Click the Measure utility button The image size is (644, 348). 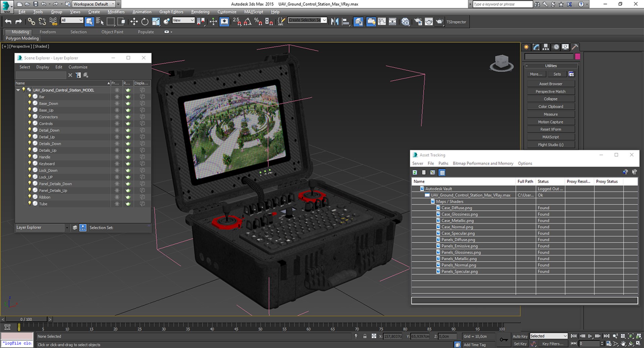point(551,114)
